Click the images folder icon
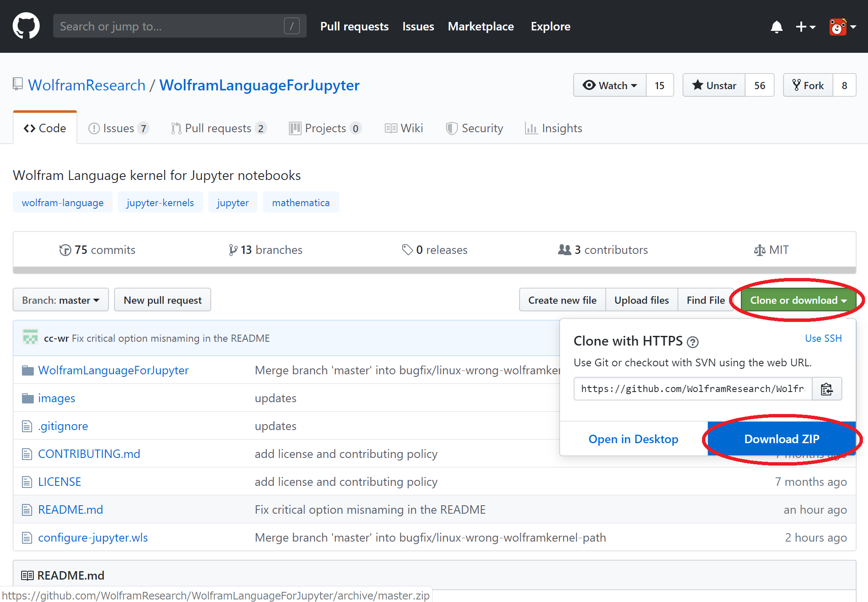The width and height of the screenshot is (868, 602). coord(27,398)
